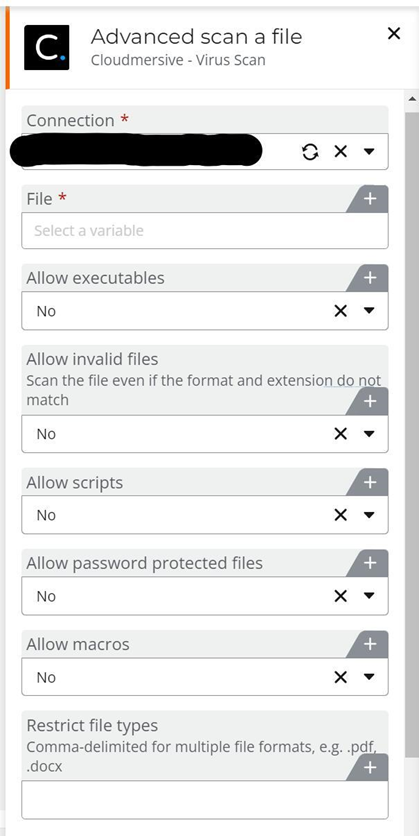This screenshot has height=836, width=419.
Task: Expand the Allow executables dropdown
Action: pos(369,311)
